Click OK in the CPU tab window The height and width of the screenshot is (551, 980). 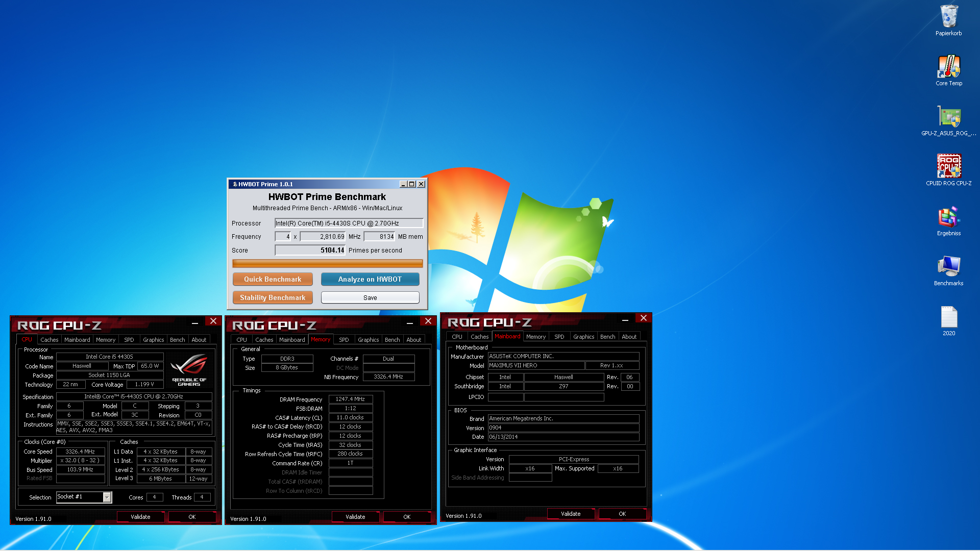click(192, 517)
